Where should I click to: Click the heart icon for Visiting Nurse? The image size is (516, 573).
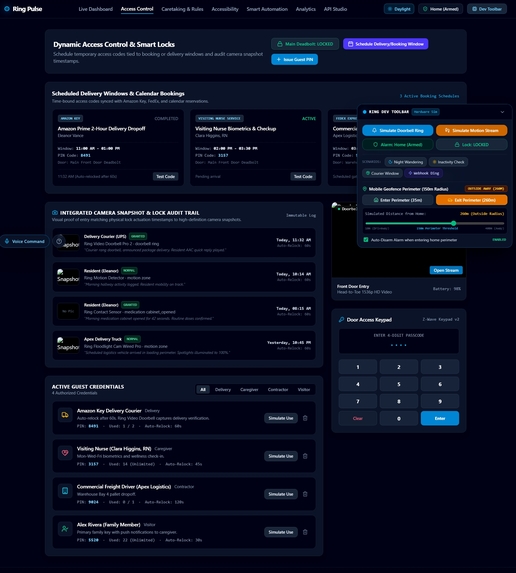tap(65, 453)
